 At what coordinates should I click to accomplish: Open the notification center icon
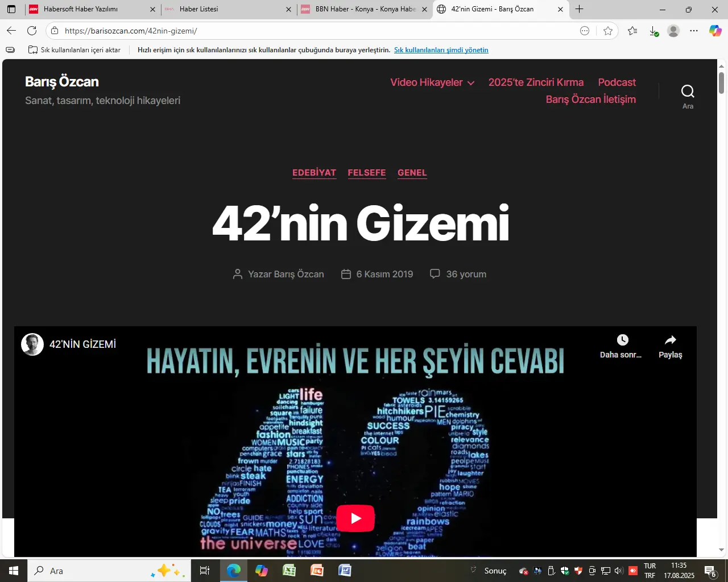click(710, 571)
